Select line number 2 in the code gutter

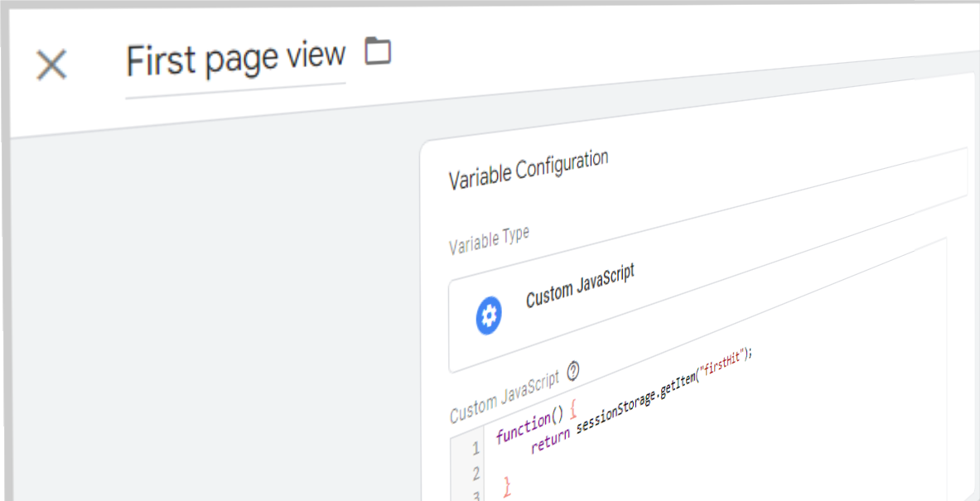(476, 473)
